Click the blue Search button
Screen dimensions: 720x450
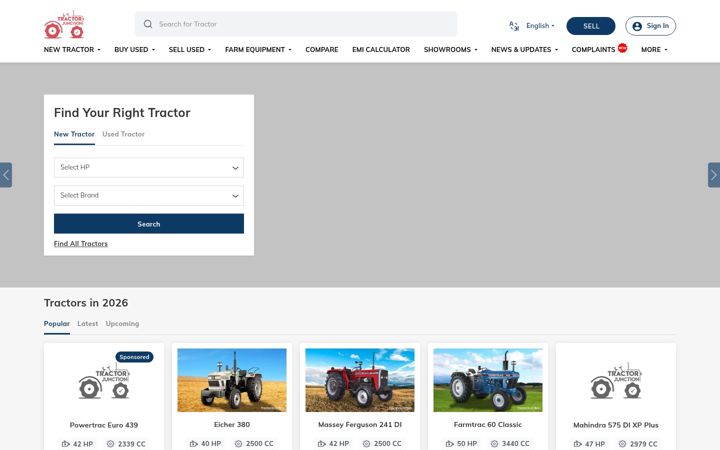149,224
